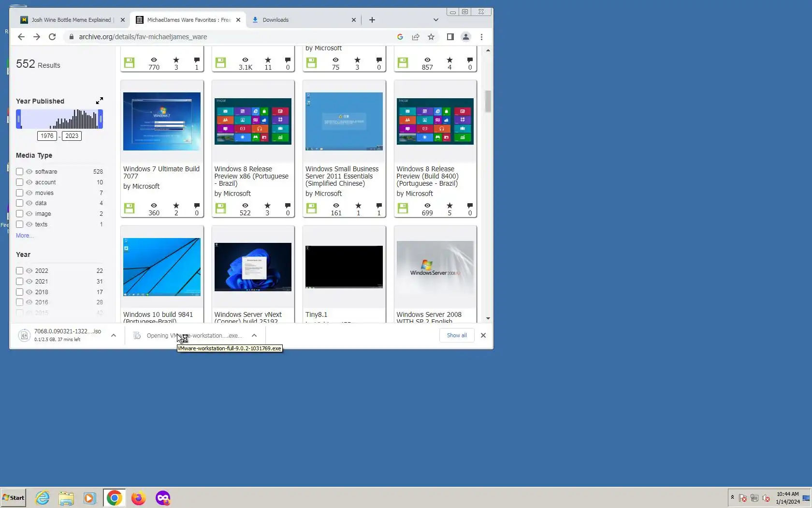Click More media type filters link
This screenshot has width=812, height=508.
24,236
